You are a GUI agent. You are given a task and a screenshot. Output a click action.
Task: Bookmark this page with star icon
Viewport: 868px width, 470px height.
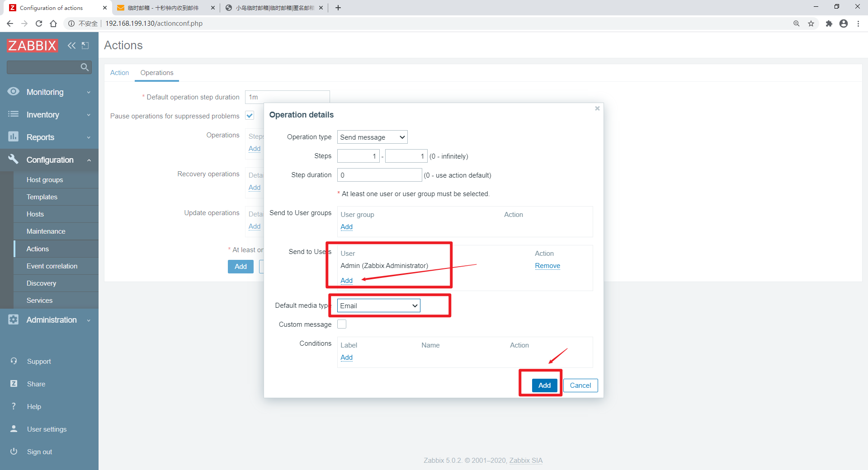(x=811, y=23)
